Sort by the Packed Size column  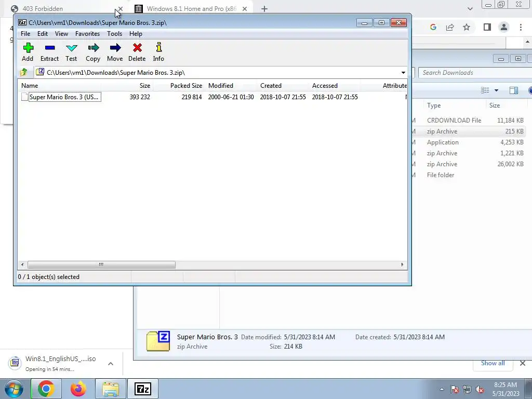tap(179, 86)
